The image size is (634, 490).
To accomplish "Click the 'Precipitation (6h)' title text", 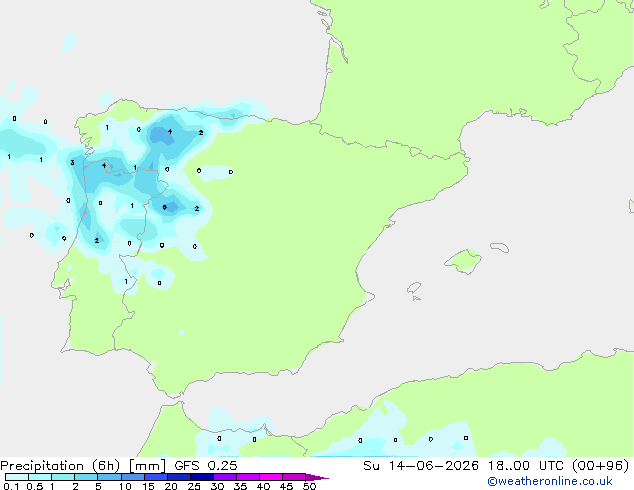I will [60, 466].
